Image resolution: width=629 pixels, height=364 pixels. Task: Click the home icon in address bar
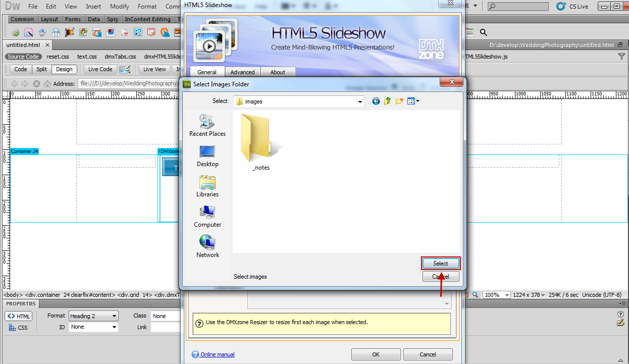tap(47, 84)
